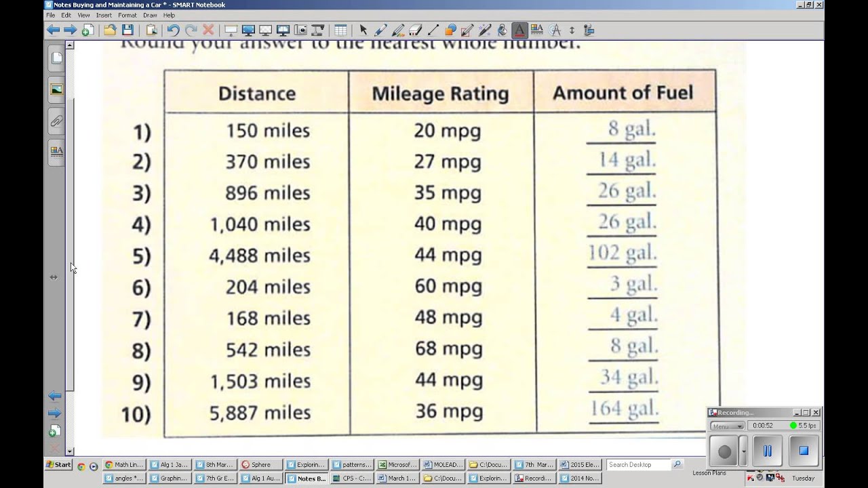Viewport: 868px width, 488px height.
Task: Redo the last undone action
Action: point(191,30)
